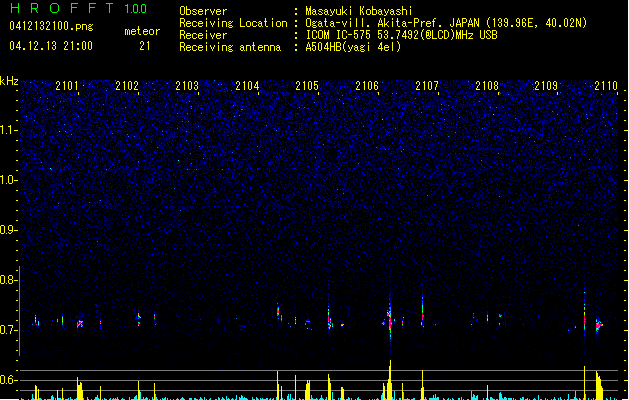Click the kHz axis unit label

click(9, 81)
